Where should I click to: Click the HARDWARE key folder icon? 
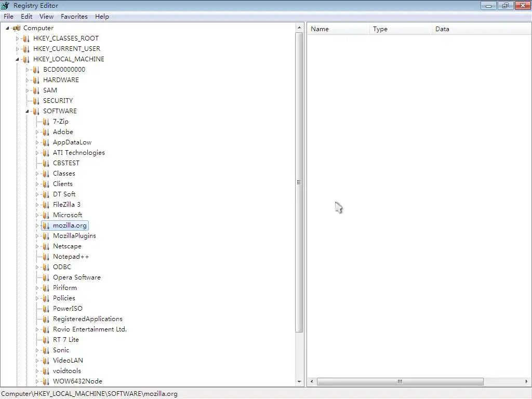(x=36, y=80)
